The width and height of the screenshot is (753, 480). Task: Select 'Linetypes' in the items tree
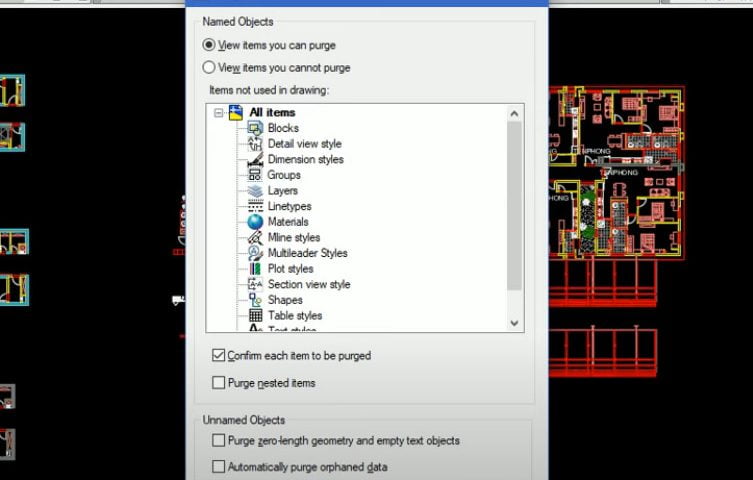289,207
